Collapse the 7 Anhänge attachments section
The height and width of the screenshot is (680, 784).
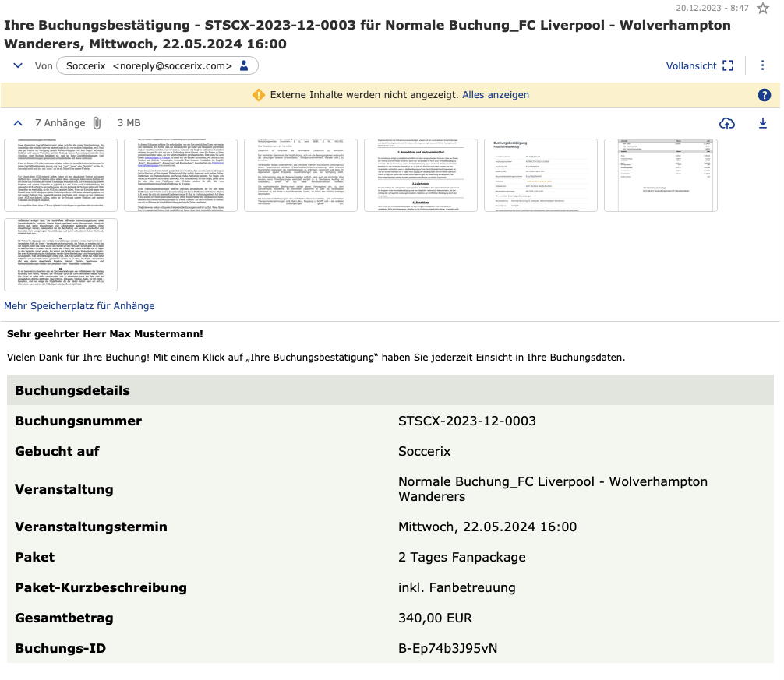point(18,123)
